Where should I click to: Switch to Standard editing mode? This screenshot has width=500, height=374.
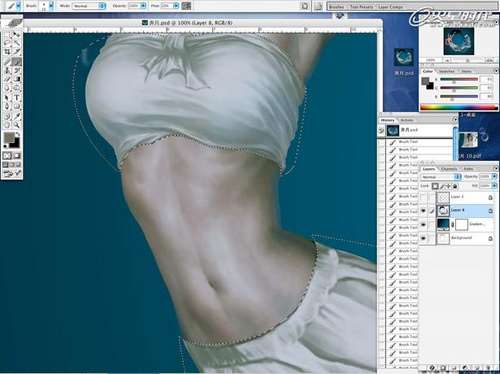click(x=7, y=156)
